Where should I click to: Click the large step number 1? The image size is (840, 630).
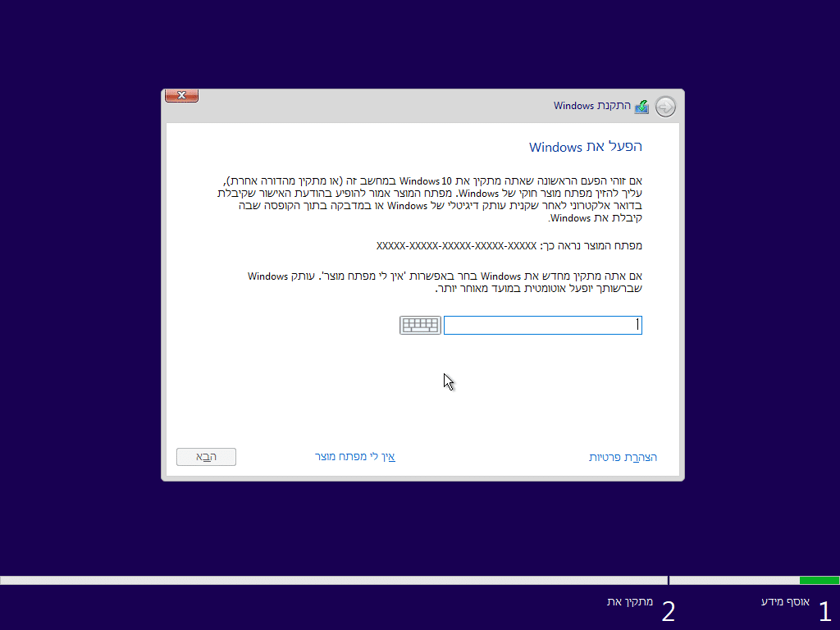(x=824, y=611)
